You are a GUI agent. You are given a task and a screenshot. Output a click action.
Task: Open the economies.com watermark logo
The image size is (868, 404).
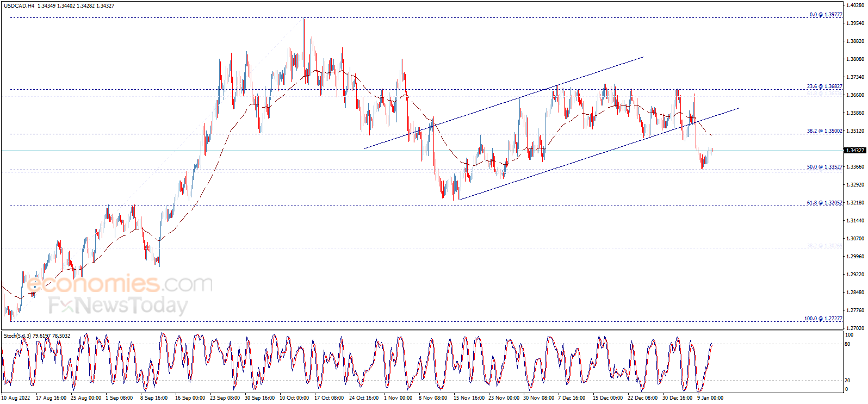(120, 284)
